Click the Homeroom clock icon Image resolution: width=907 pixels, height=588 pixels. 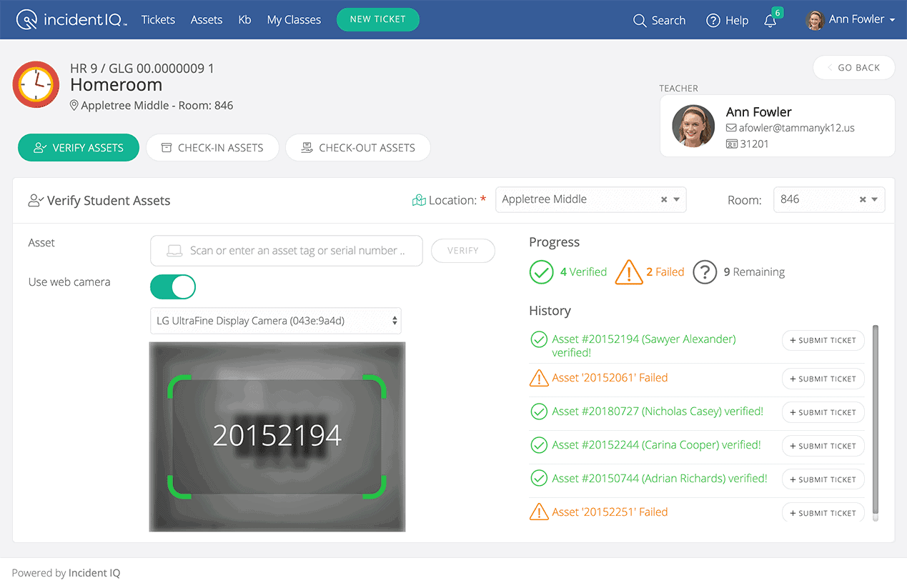36,85
